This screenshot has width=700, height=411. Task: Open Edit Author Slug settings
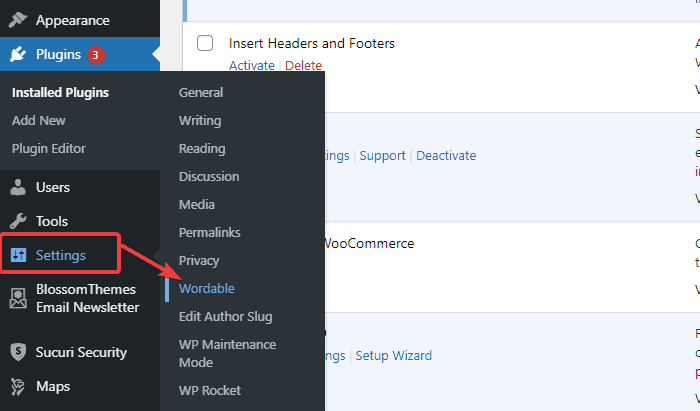point(225,316)
